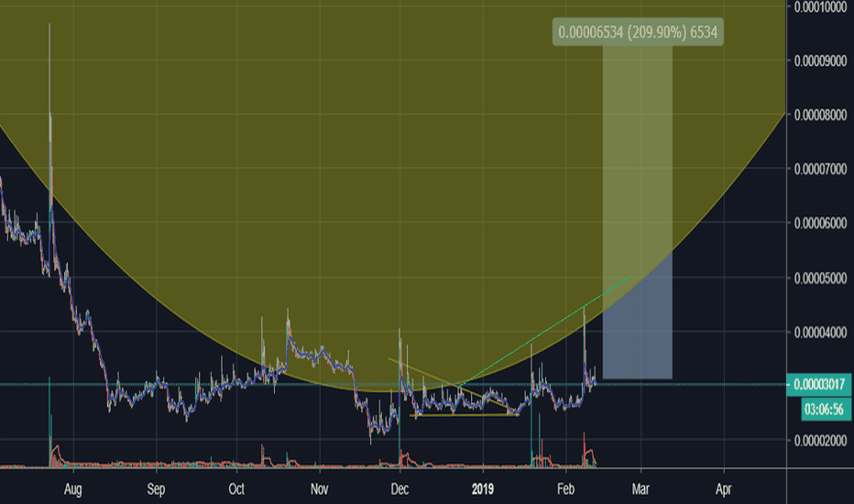Image resolution: width=854 pixels, height=504 pixels.
Task: Click the Oct label on time axis
Action: tap(236, 488)
